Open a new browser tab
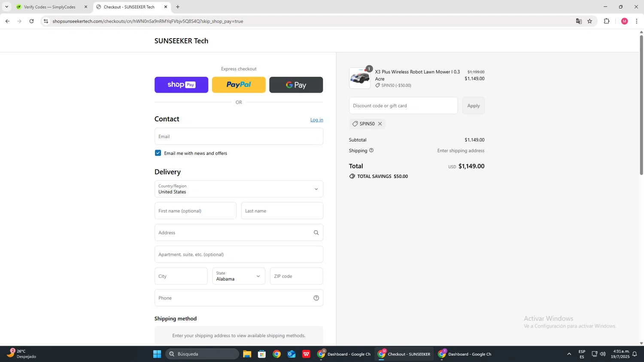The height and width of the screenshot is (362, 644). pos(178,7)
